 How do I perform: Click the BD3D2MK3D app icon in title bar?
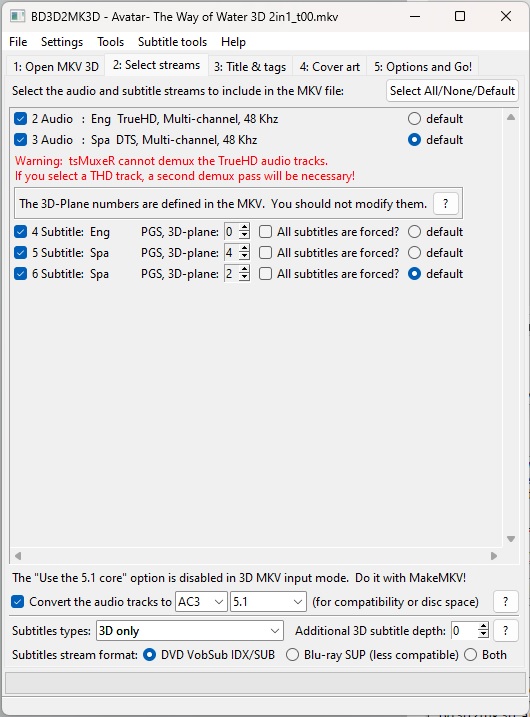click(17, 16)
